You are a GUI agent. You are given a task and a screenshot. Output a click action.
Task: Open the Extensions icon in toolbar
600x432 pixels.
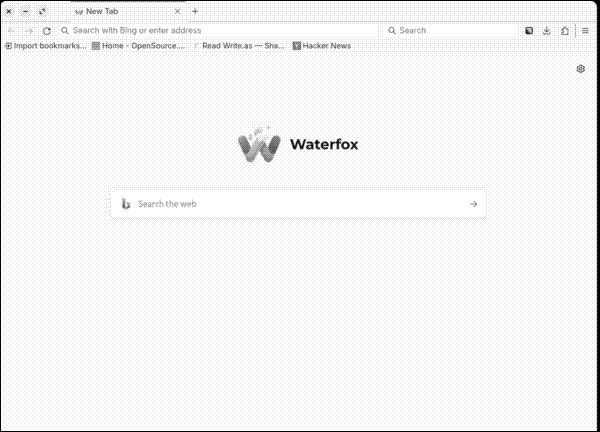pyautogui.click(x=565, y=31)
